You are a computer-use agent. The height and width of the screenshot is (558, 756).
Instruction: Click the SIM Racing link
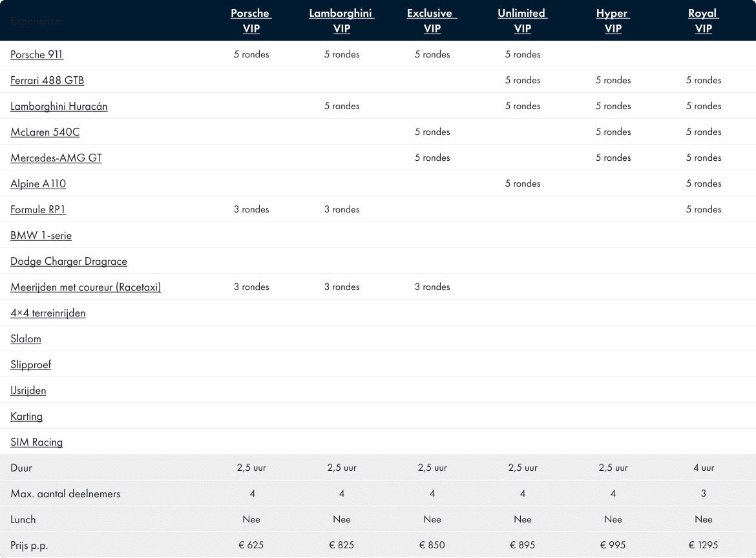point(37,442)
